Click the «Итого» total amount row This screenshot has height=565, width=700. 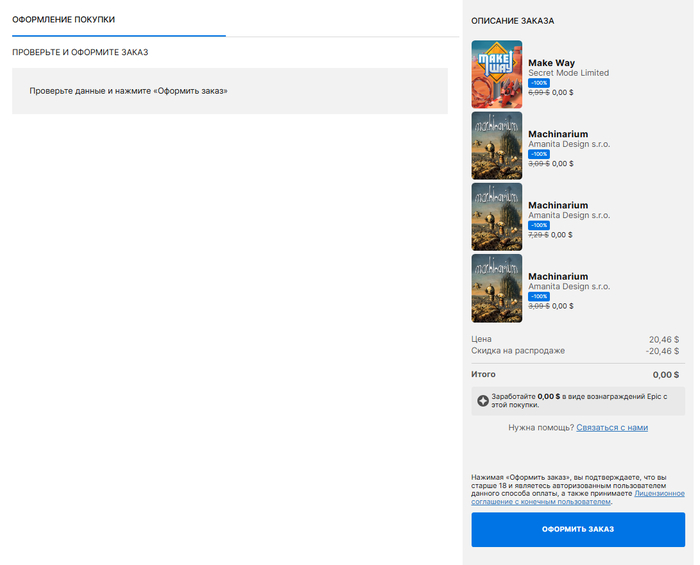pyautogui.click(x=575, y=375)
